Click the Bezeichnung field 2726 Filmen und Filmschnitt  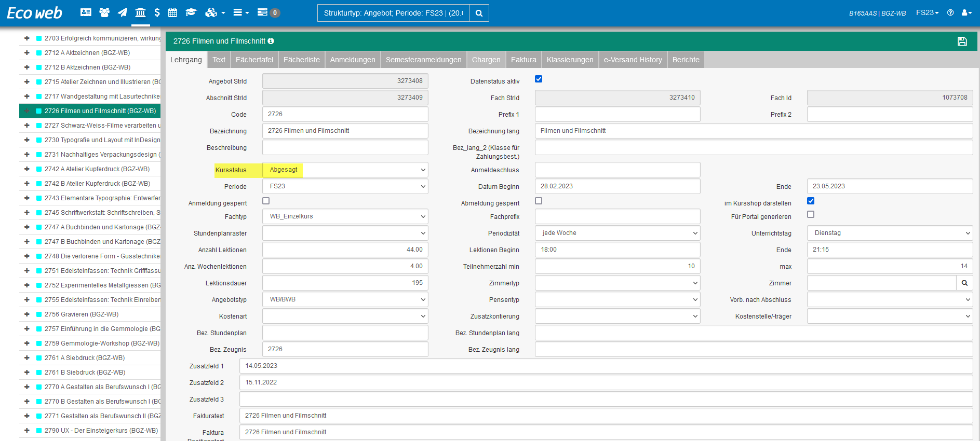[x=345, y=131]
